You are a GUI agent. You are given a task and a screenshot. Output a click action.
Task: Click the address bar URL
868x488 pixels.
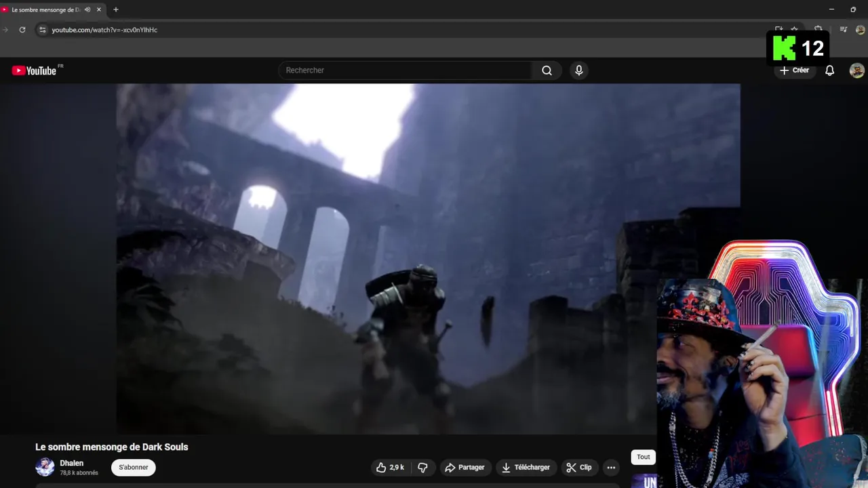coord(104,30)
